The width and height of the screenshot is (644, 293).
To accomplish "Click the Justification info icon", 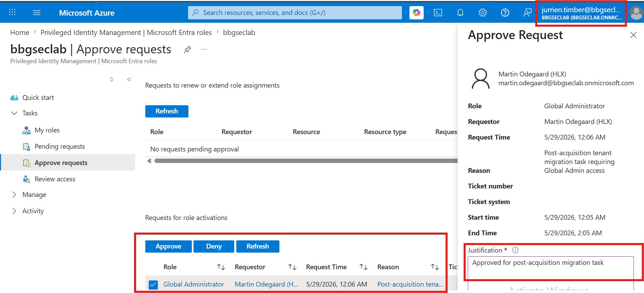I will coord(515,250).
